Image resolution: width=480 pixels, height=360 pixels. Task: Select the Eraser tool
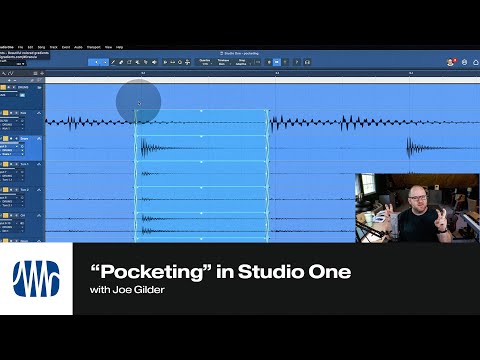coord(121,62)
